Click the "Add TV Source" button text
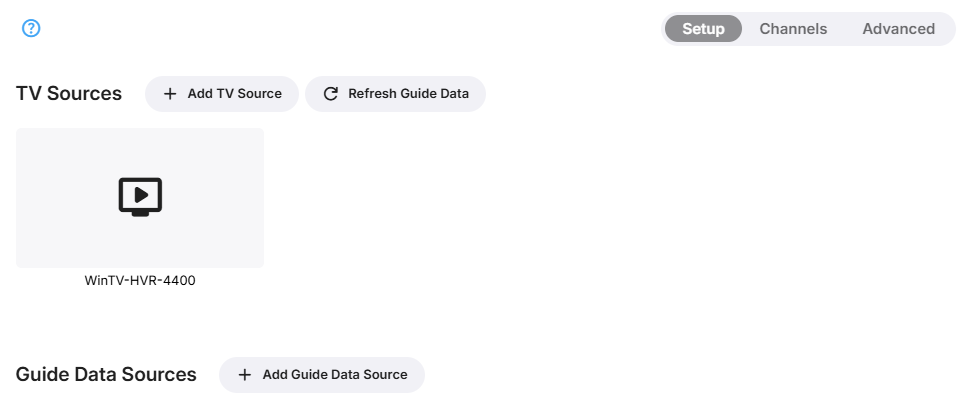The height and width of the screenshot is (414, 968). 235,94
